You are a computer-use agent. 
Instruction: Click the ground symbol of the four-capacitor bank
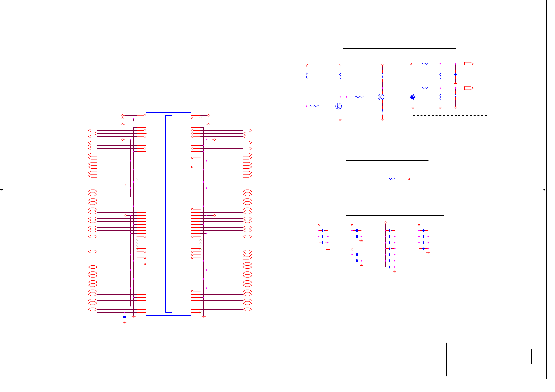(x=428, y=253)
